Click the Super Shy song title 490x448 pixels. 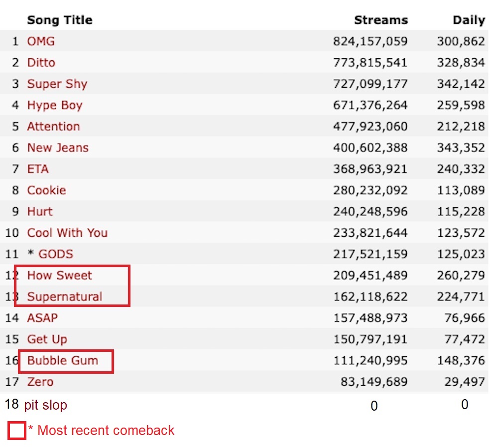pyautogui.click(x=57, y=84)
